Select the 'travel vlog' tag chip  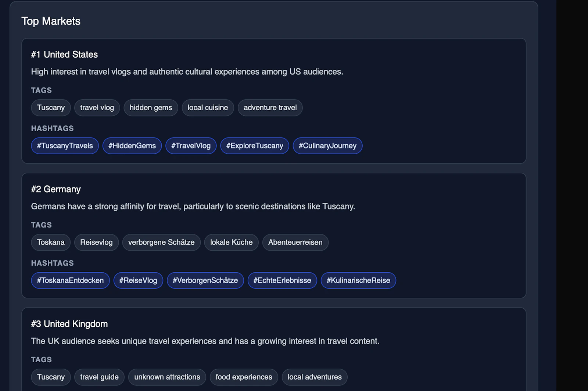97,108
